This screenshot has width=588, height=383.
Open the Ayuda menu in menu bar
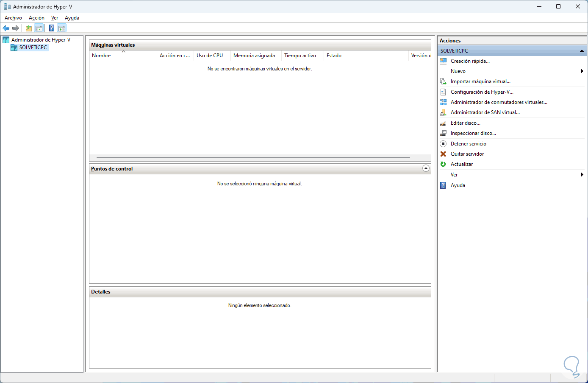click(x=72, y=18)
